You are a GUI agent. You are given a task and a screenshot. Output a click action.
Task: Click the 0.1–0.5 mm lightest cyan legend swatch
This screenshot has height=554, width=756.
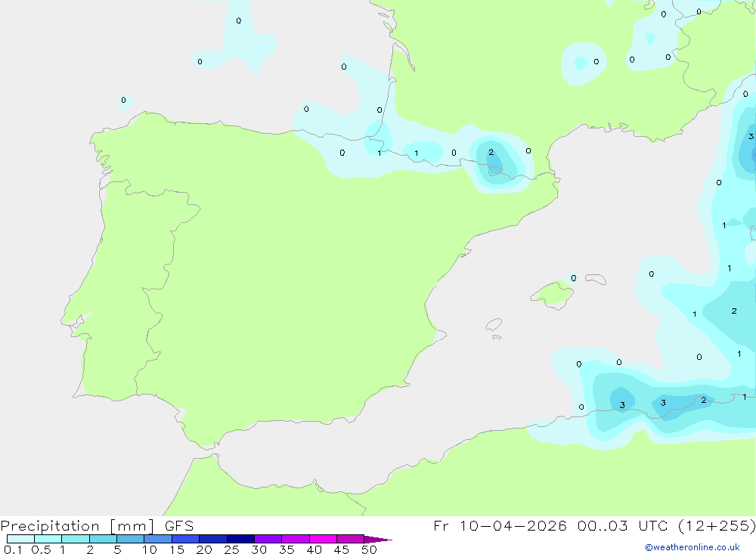coord(20,539)
